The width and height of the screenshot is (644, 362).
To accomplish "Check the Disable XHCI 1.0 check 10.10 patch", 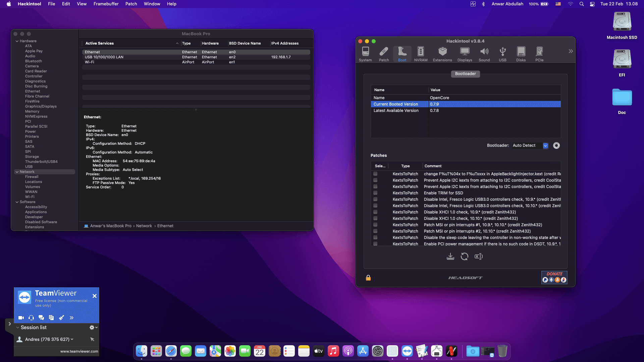I will tap(375, 218).
